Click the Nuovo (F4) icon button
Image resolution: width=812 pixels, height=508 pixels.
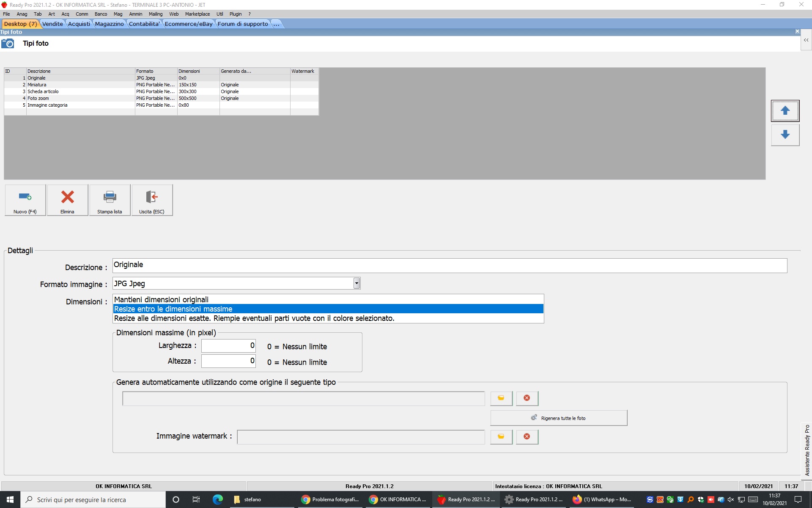[25, 200]
